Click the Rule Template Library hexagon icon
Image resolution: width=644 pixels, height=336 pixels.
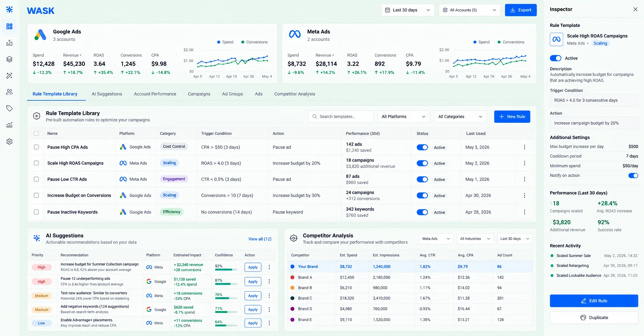(36, 116)
